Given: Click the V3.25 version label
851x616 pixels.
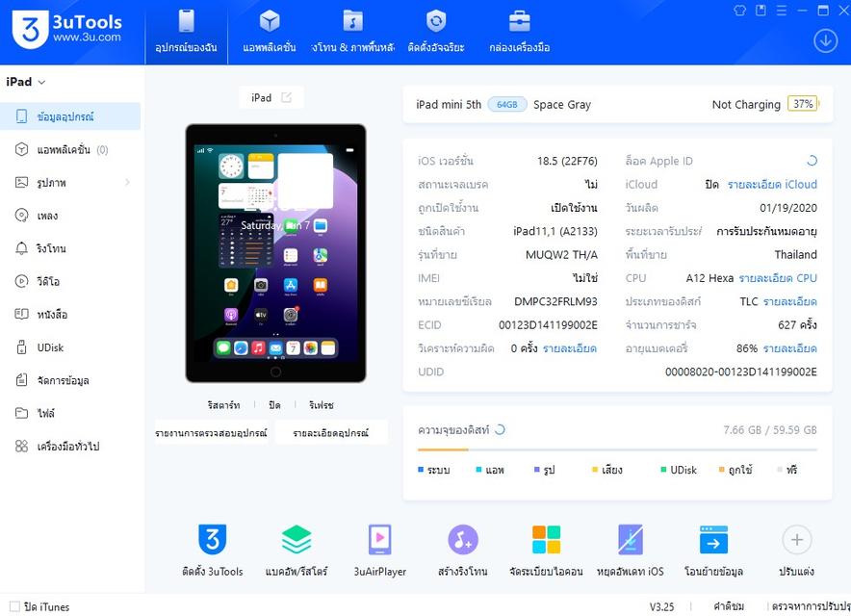Looking at the screenshot, I should tap(661, 606).
